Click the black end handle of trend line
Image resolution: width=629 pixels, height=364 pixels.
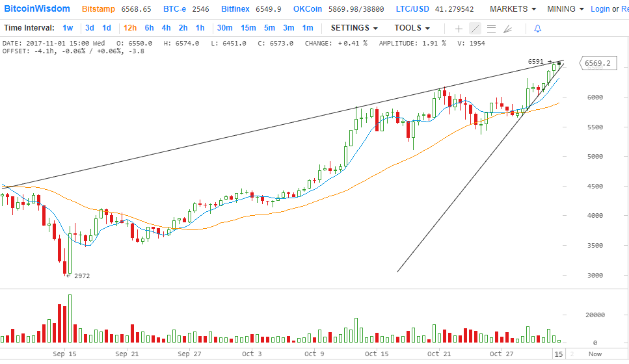pyautogui.click(x=559, y=63)
